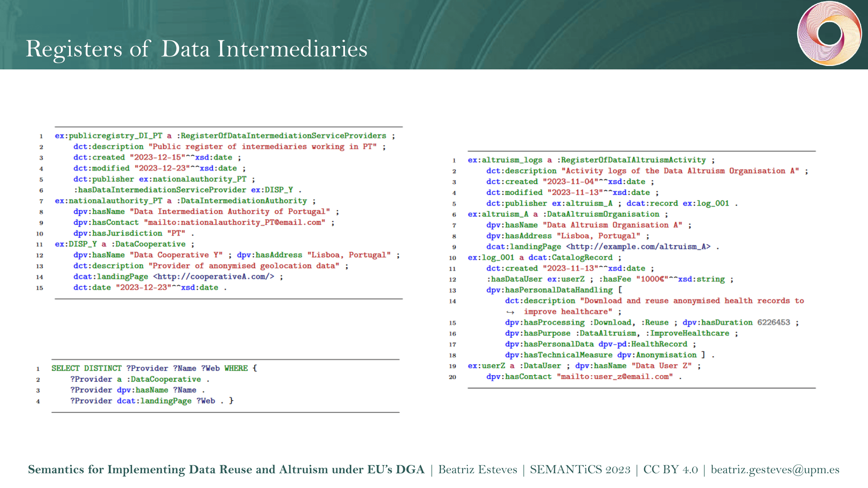
Task: Click the dct:modified '2023-11-13' line
Action: pyautogui.click(x=572, y=193)
